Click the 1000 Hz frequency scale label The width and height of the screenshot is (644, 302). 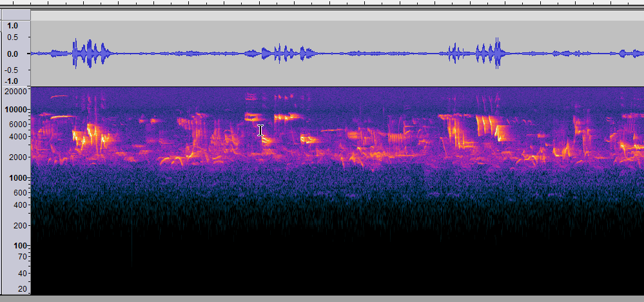17,178
